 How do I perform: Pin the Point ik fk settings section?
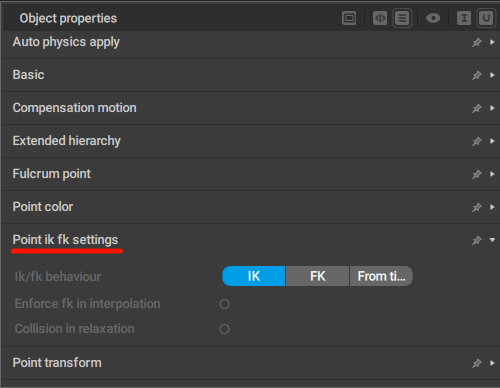(x=477, y=240)
